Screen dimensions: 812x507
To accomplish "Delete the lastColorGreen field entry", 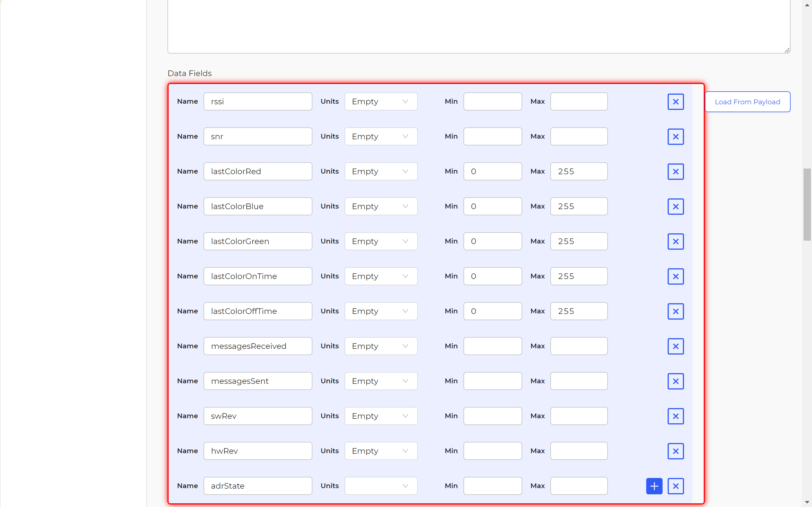I will click(x=675, y=242).
